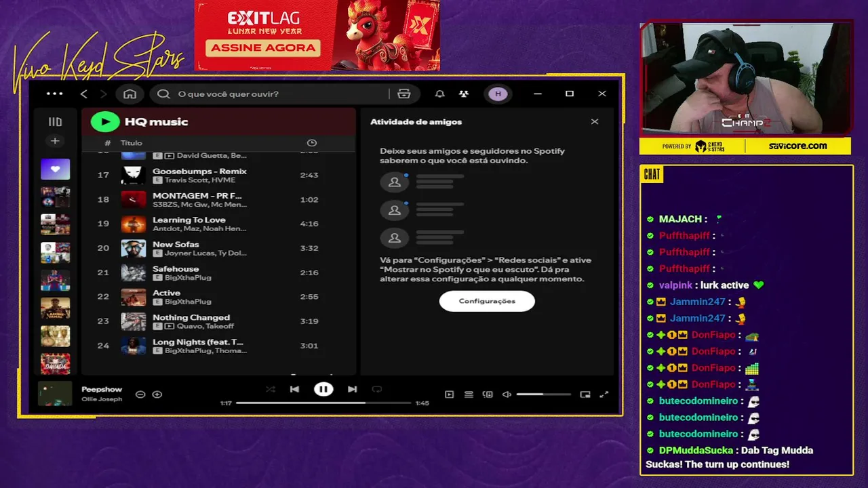
Task: Open notifications bell
Action: [x=439, y=94]
